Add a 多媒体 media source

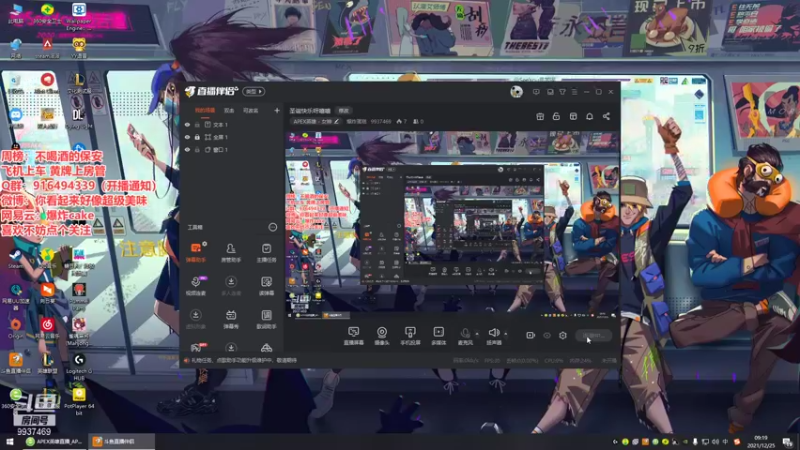[x=438, y=336]
